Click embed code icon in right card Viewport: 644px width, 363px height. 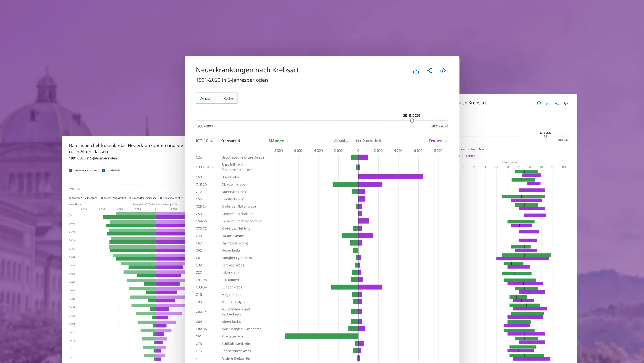point(566,103)
